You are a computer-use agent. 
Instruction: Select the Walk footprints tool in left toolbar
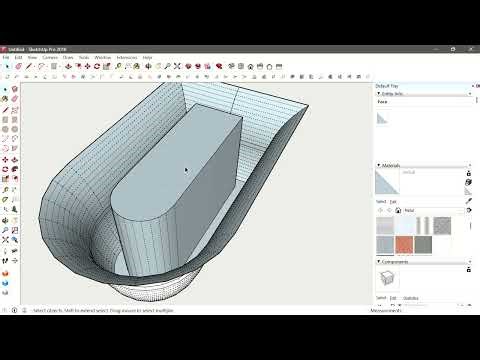[x=5, y=261]
